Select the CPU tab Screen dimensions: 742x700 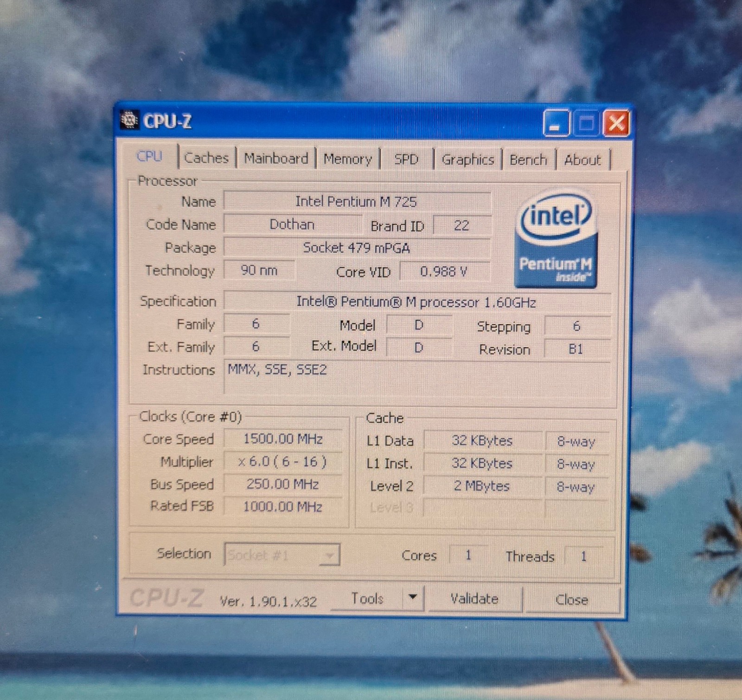[x=149, y=156]
